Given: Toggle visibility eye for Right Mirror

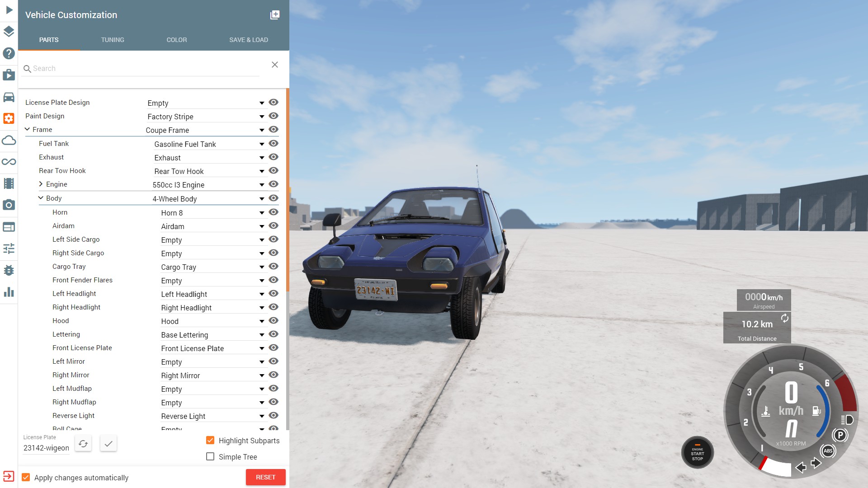Looking at the screenshot, I should 274,375.
